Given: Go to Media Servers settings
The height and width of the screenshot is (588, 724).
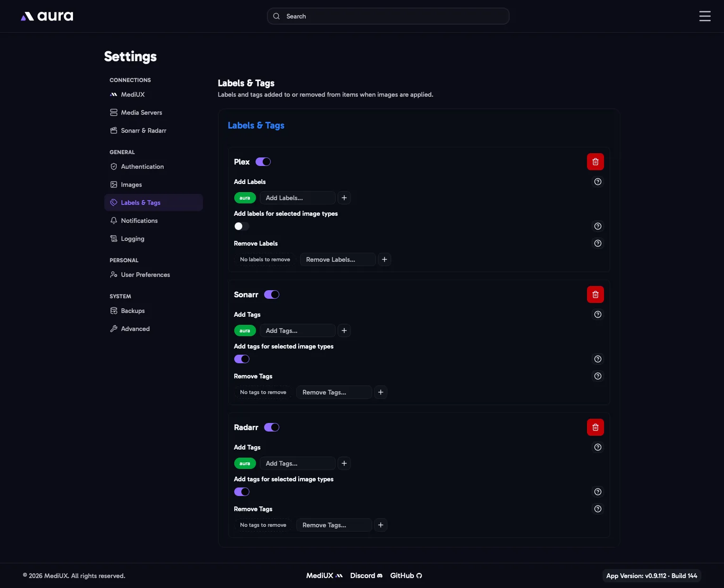Looking at the screenshot, I should pyautogui.click(x=154, y=112).
